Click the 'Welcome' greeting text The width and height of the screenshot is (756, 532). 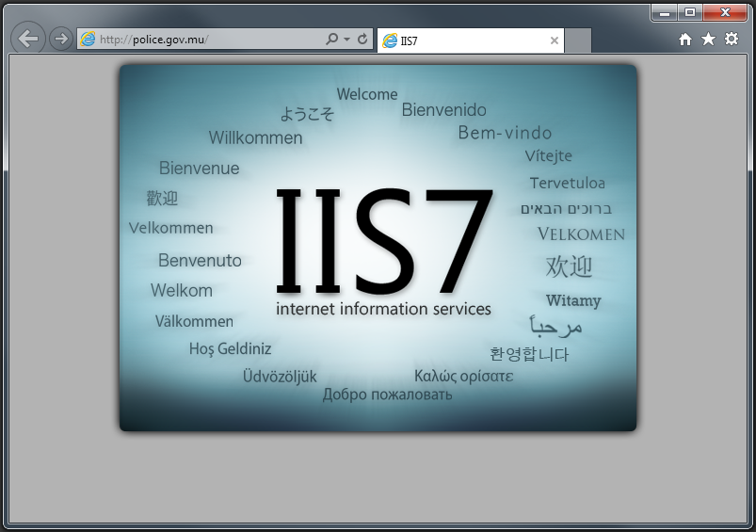[x=367, y=94]
